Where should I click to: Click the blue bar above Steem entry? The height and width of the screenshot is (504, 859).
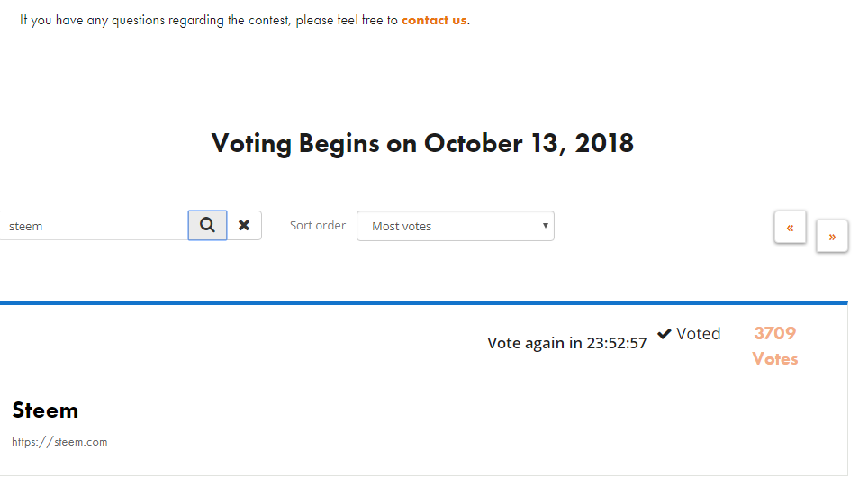tap(424, 302)
